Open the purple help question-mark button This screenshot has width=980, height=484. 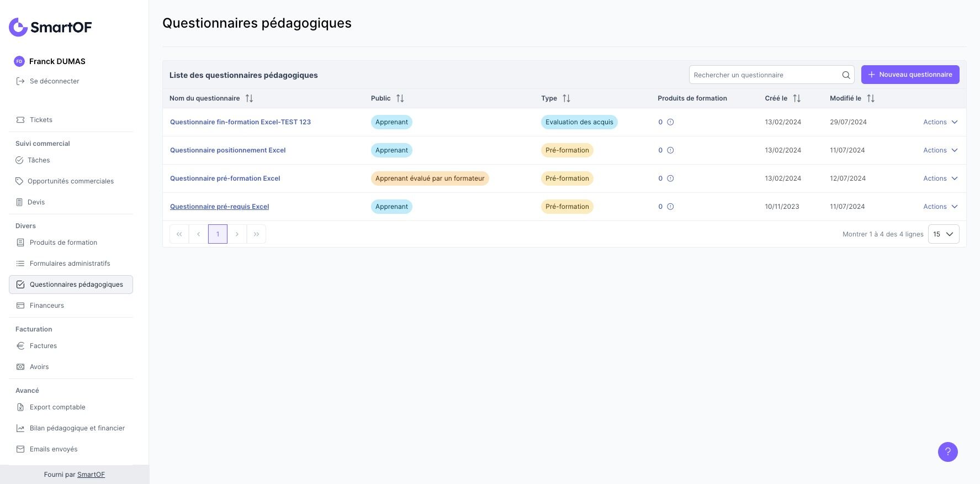[947, 452]
